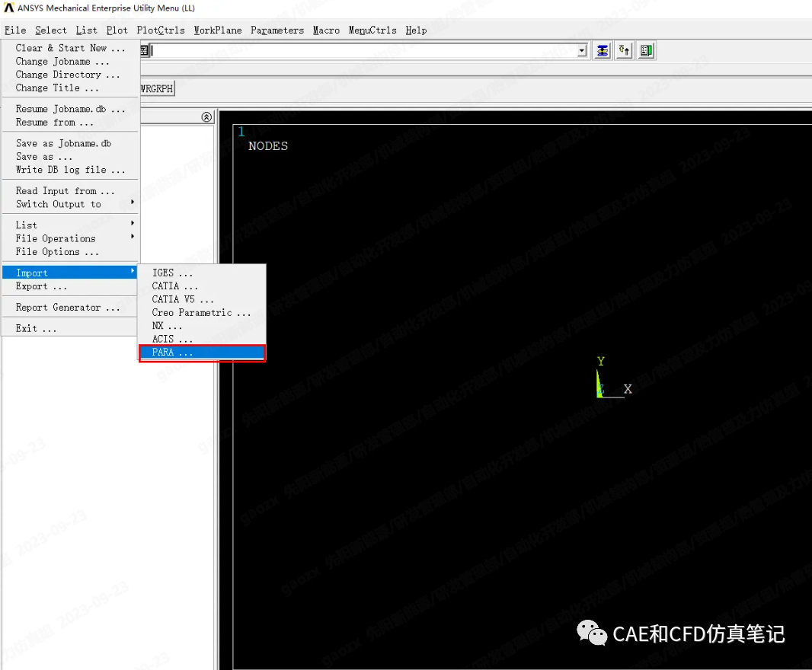Click the Raise Hidden toolbar icon
The width and height of the screenshot is (812, 670).
pos(603,51)
